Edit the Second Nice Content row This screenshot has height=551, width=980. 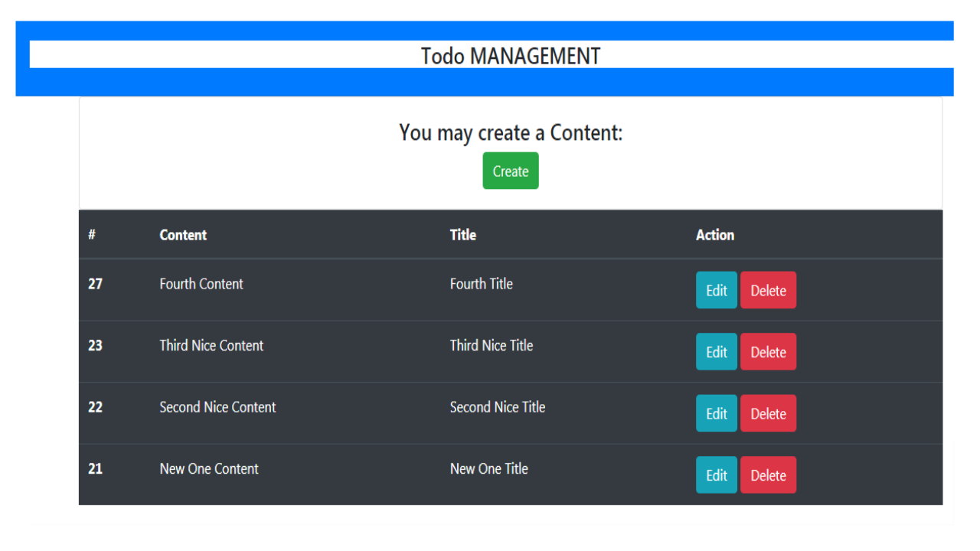tap(717, 413)
